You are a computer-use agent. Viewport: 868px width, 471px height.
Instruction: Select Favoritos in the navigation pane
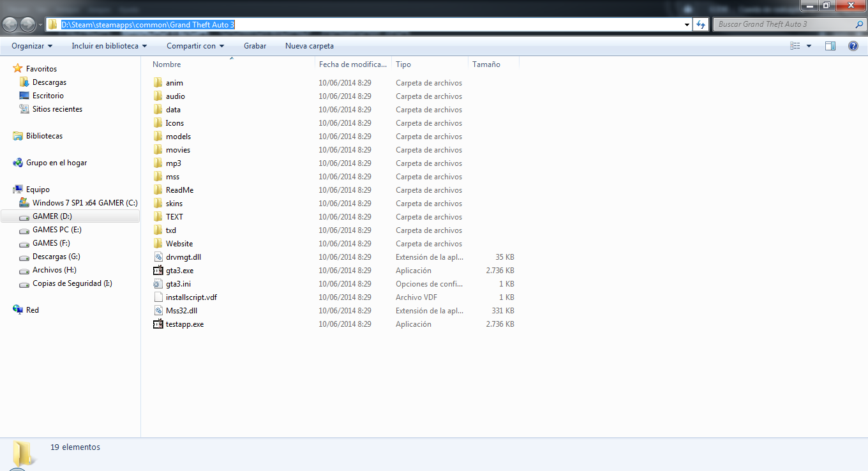click(41, 69)
